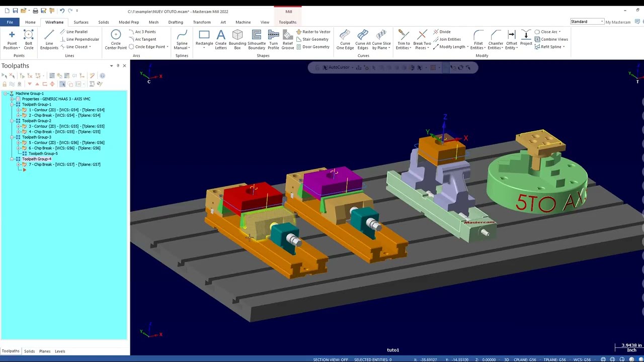Choose Trim to Entities tool

coord(403,39)
